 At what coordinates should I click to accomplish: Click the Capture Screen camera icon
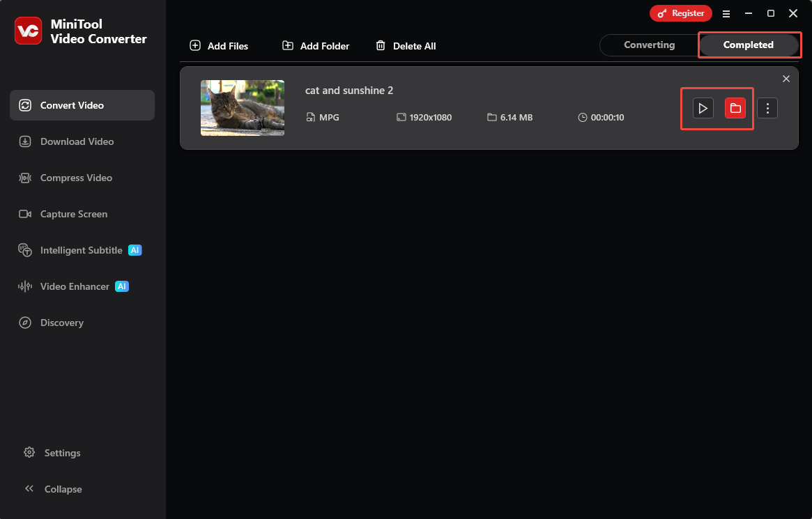coord(25,214)
